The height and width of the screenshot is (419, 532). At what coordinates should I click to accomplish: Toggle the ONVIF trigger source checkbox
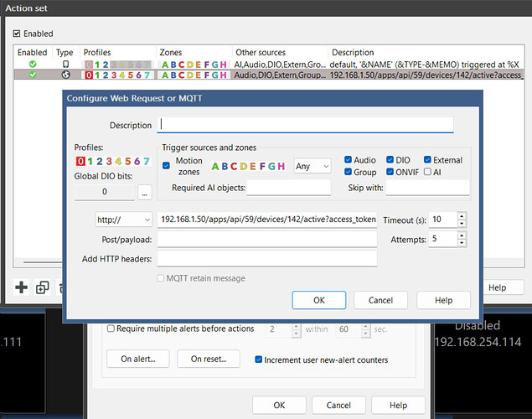390,173
